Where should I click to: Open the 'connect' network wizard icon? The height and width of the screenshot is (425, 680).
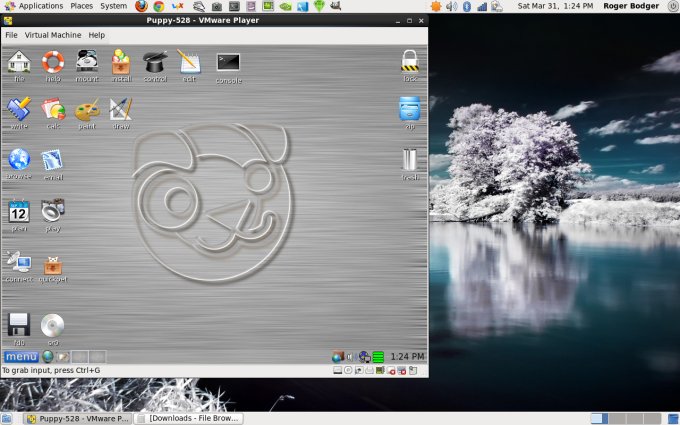18,265
